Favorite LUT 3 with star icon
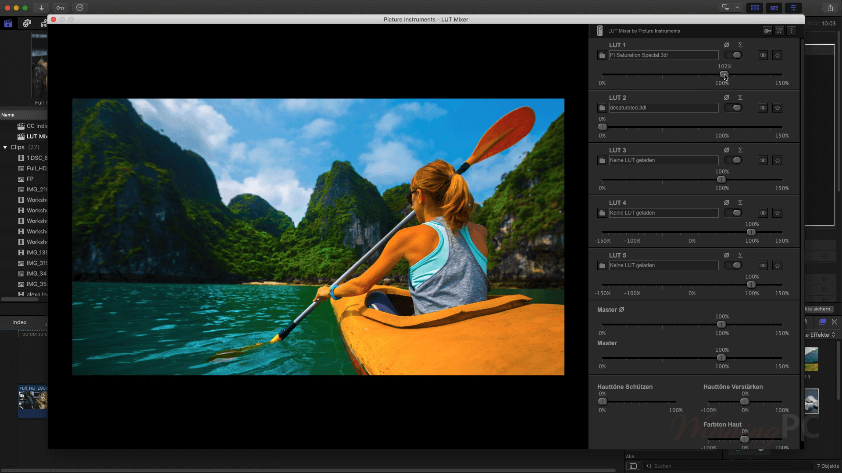Image resolution: width=842 pixels, height=473 pixels. tap(777, 161)
